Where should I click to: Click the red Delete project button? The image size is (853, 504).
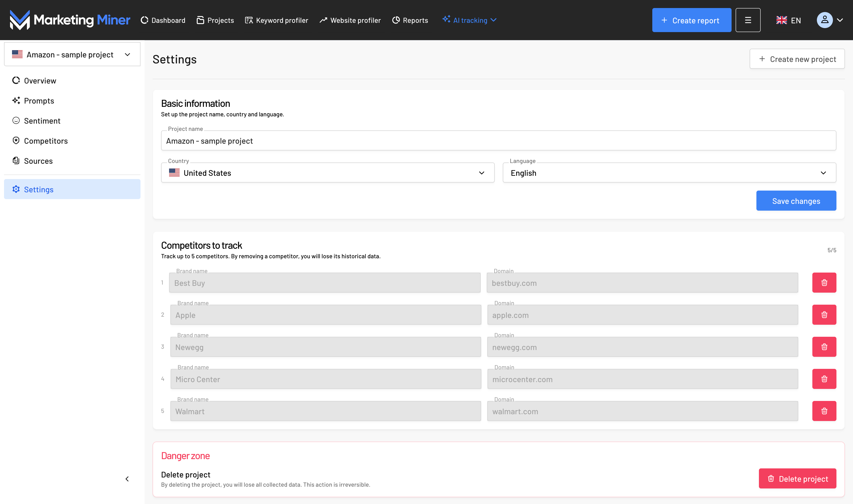click(797, 479)
